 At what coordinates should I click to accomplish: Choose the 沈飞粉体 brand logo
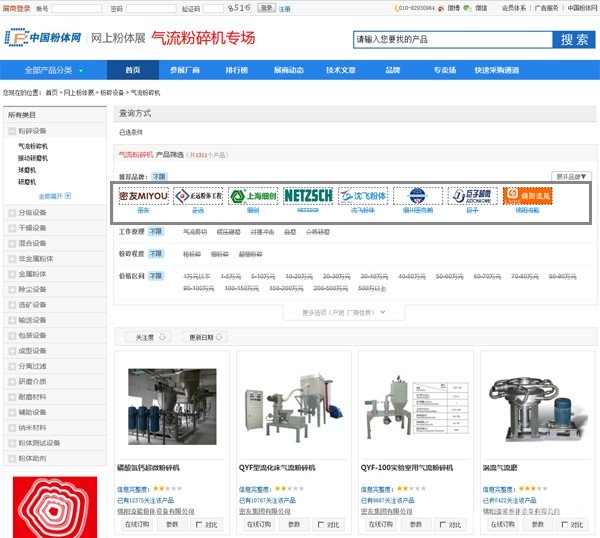click(362, 195)
